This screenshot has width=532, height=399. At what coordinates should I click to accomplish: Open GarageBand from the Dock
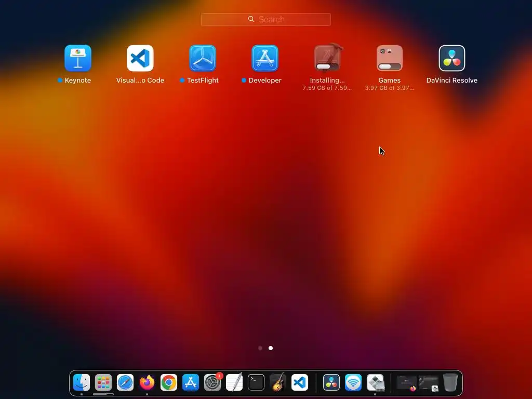pyautogui.click(x=278, y=383)
